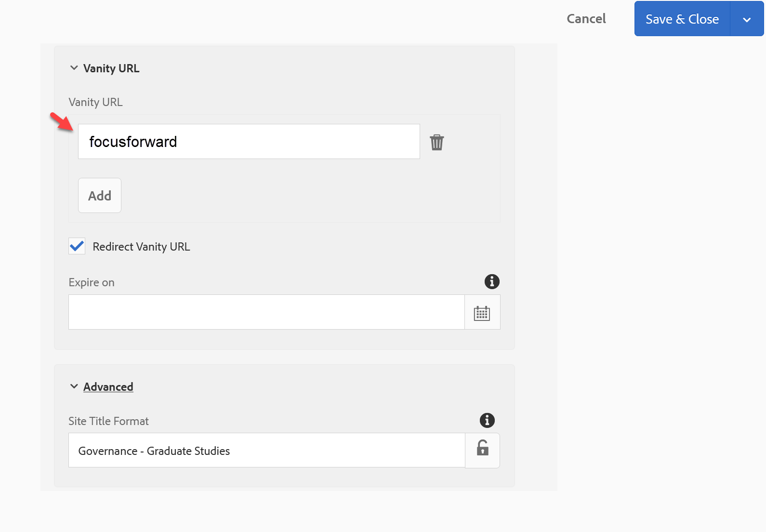Click the Site Title Format text field
This screenshot has height=532, width=766.
click(x=267, y=451)
